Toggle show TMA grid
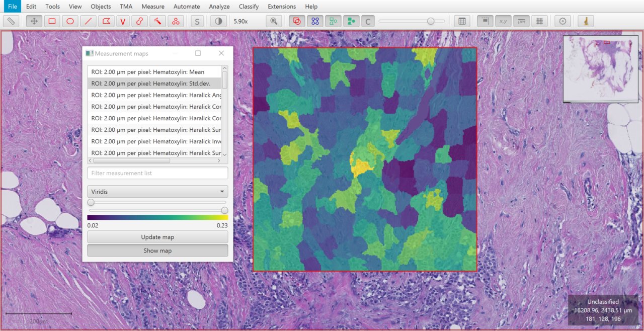Screen dimensions: 644x331 point(315,21)
